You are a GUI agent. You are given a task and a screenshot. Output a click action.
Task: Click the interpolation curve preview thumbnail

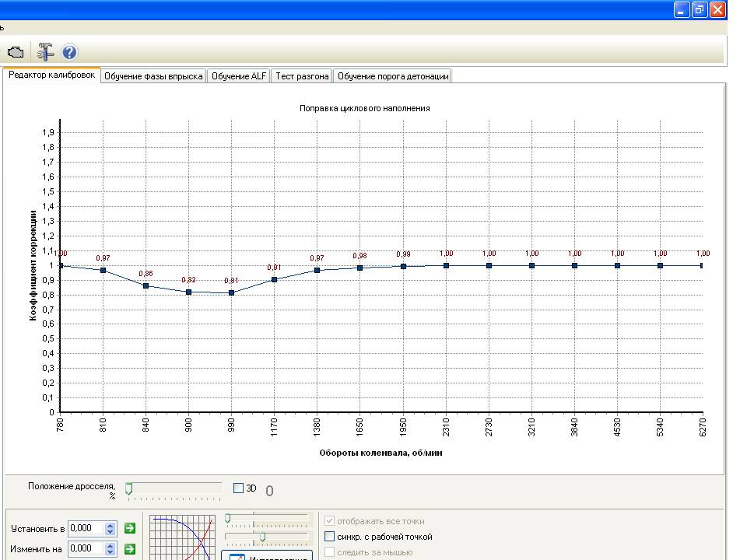click(182, 537)
